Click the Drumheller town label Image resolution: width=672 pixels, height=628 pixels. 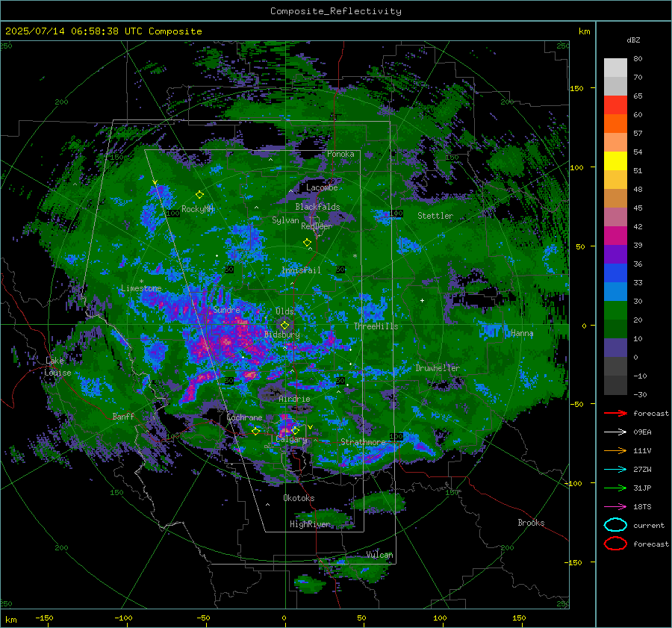point(437,368)
